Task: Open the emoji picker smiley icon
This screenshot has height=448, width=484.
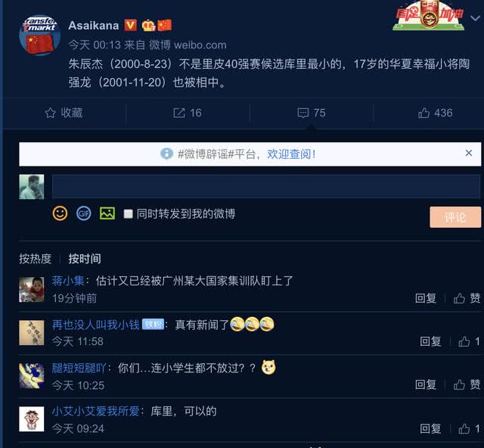Action: click(60, 213)
